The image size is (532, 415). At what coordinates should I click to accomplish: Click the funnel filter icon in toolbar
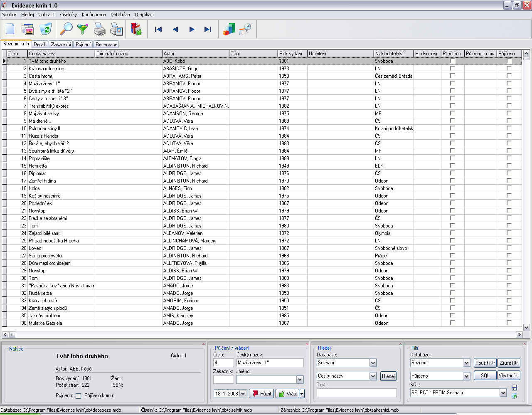83,29
